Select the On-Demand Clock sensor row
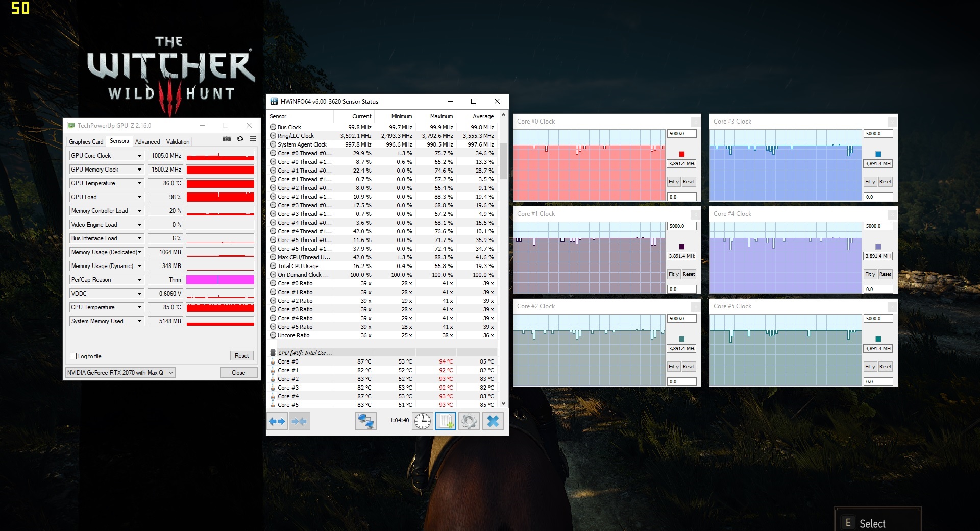980x531 pixels. pyautogui.click(x=383, y=275)
